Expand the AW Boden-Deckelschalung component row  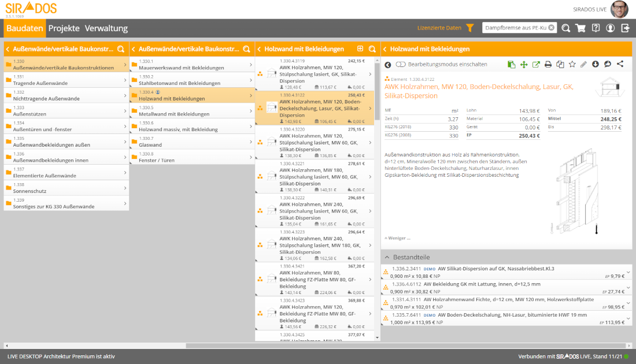click(x=628, y=318)
